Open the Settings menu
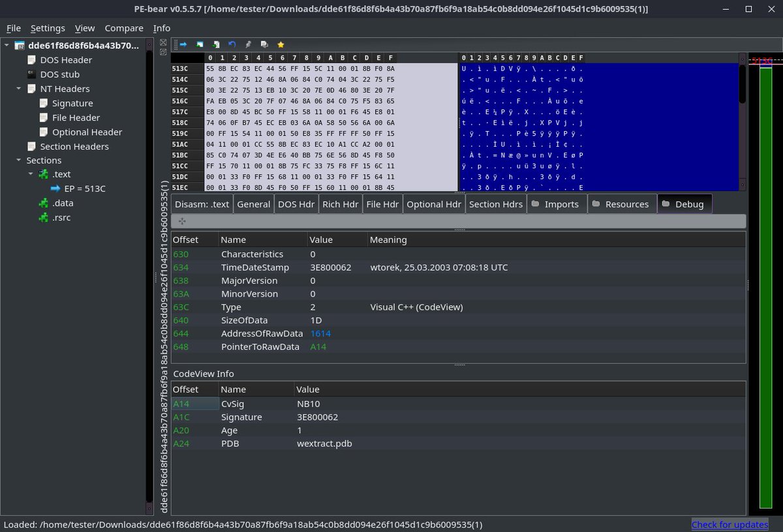The height and width of the screenshot is (532, 783). click(x=48, y=28)
